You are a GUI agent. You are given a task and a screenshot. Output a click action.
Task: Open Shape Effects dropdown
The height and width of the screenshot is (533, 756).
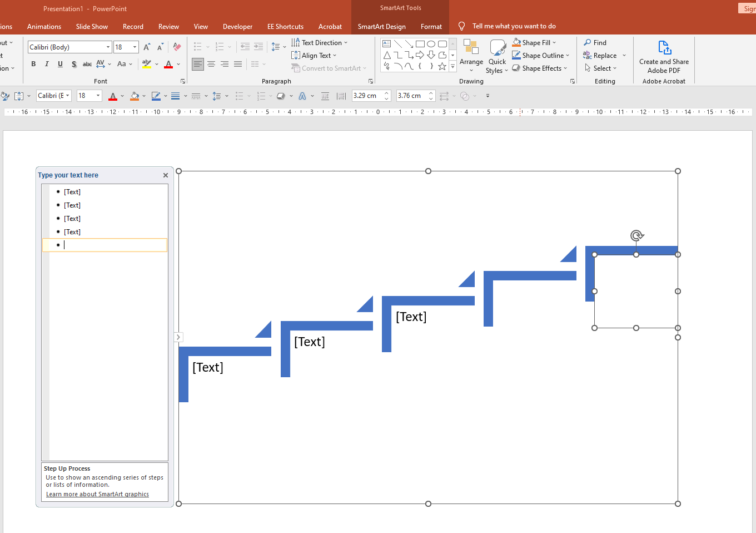click(x=565, y=68)
